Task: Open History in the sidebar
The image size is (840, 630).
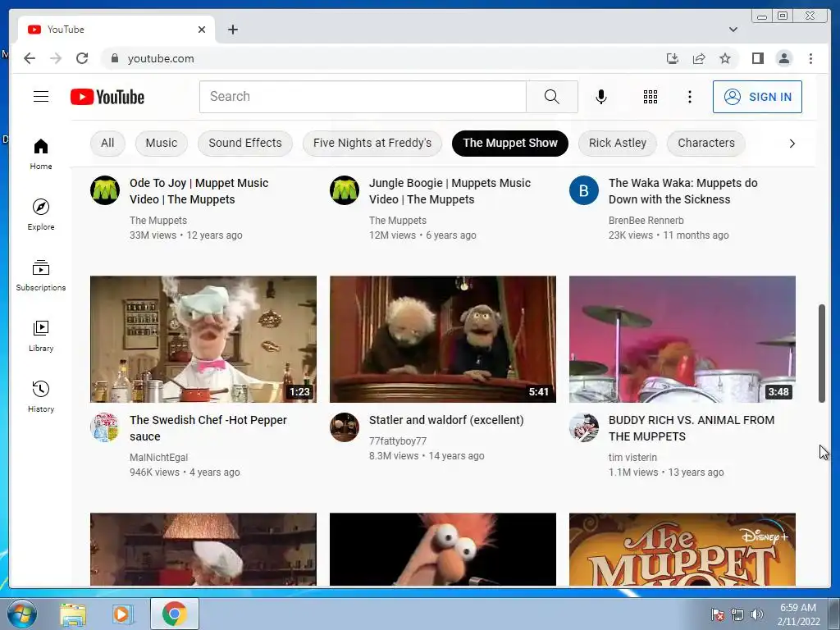Action: click(x=41, y=396)
